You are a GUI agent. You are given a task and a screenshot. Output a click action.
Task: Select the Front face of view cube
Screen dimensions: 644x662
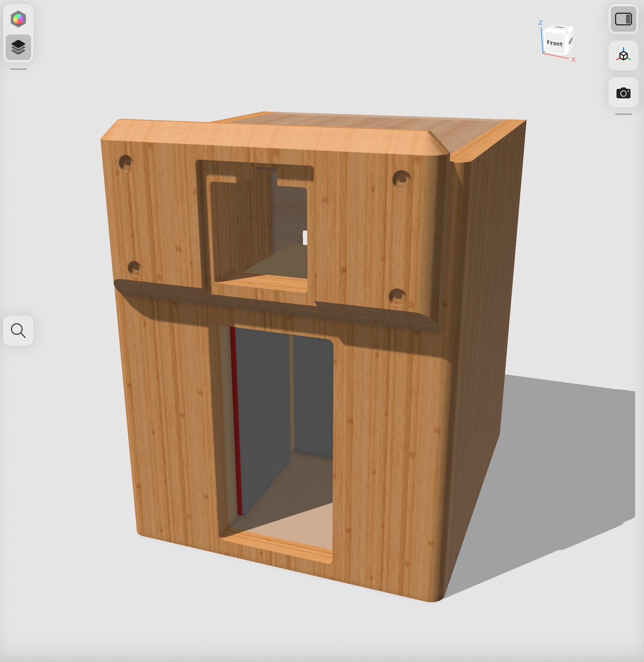pyautogui.click(x=554, y=43)
